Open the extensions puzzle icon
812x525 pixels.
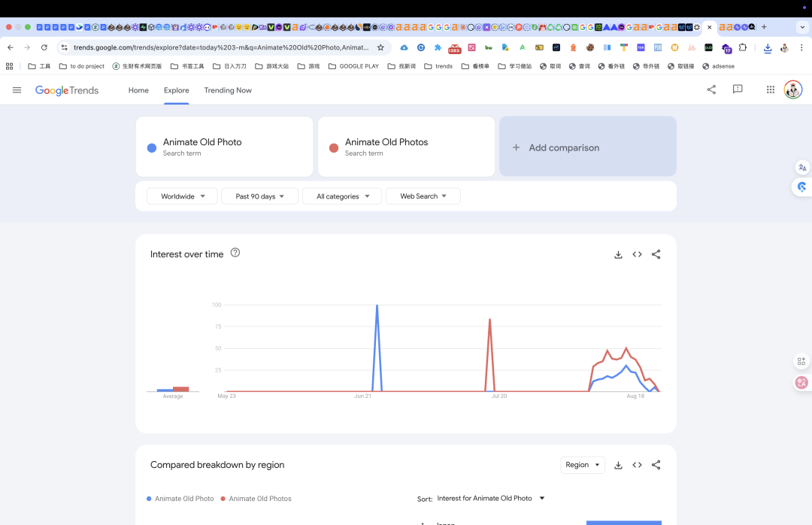pyautogui.click(x=743, y=47)
